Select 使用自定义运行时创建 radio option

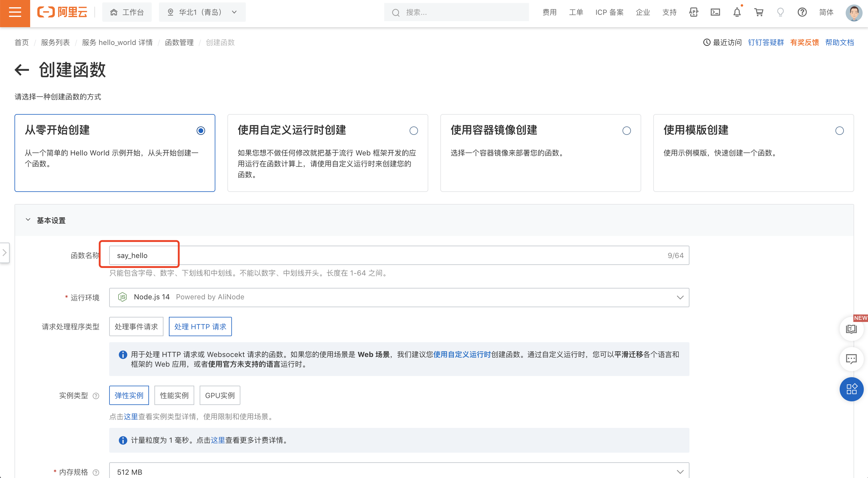coord(413,131)
